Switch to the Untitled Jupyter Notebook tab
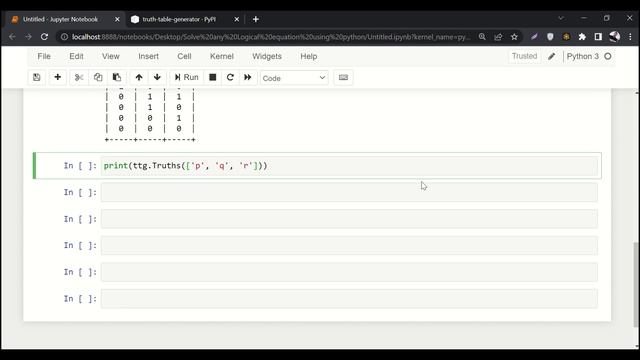The height and width of the screenshot is (360, 640). click(61, 19)
